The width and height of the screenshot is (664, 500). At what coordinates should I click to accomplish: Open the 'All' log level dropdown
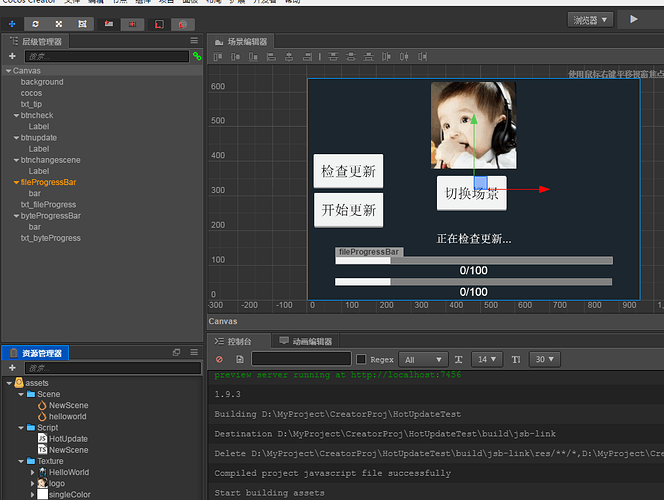[x=422, y=359]
